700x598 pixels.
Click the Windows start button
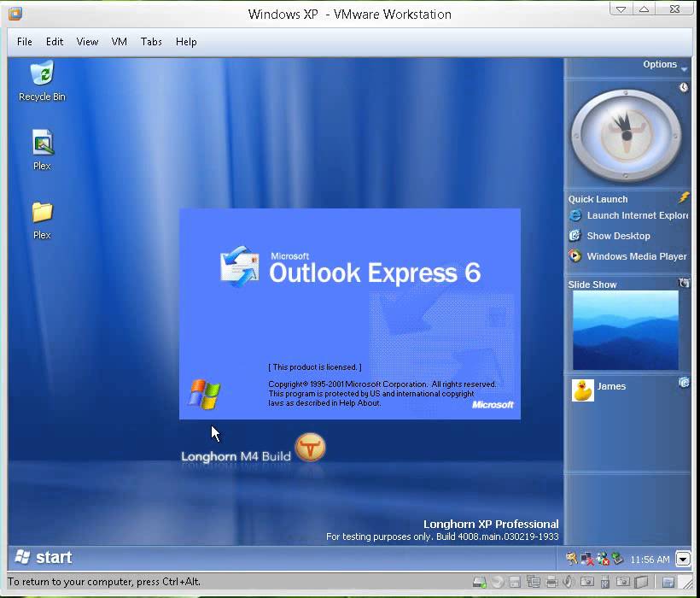click(x=43, y=557)
